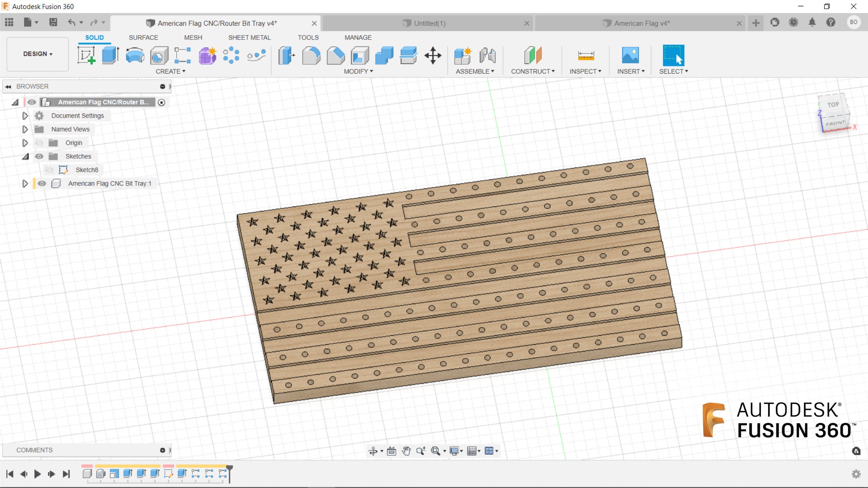Hide Sketch8 in the browser
This screenshot has width=868, height=488.
point(50,170)
